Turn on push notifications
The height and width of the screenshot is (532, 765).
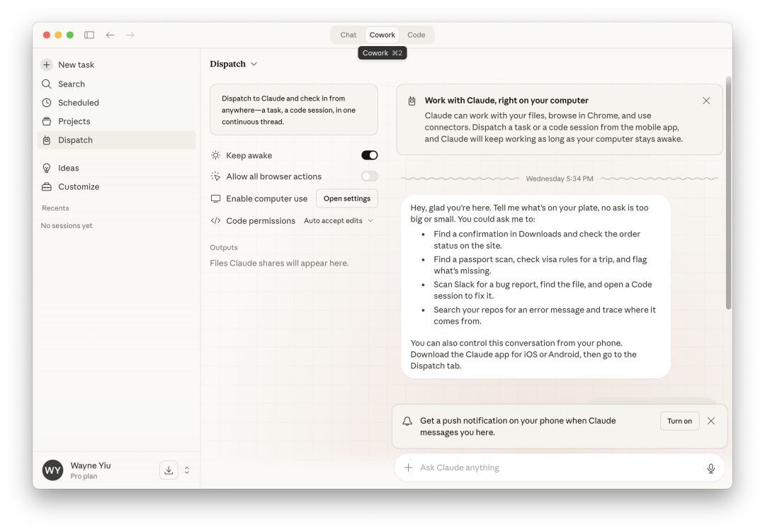(679, 421)
